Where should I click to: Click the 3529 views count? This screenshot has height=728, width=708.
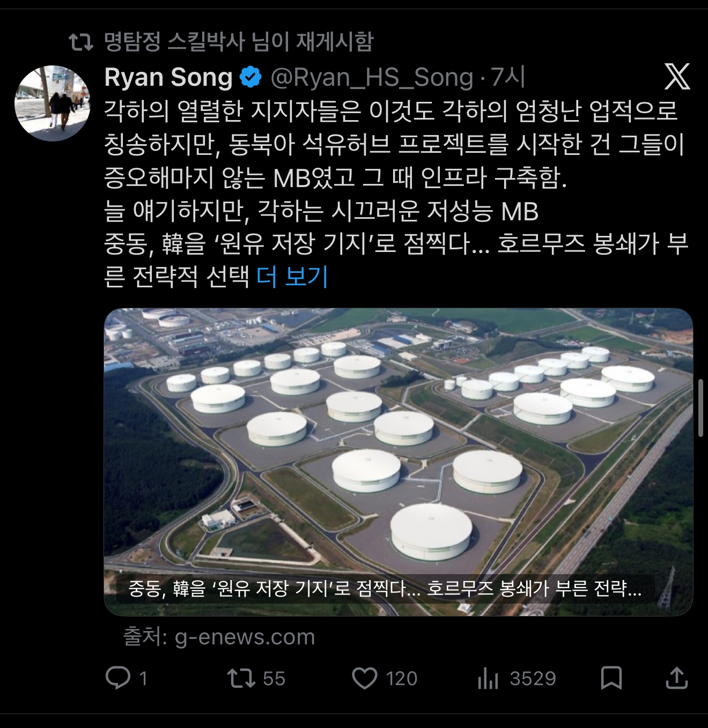pyautogui.click(x=533, y=679)
